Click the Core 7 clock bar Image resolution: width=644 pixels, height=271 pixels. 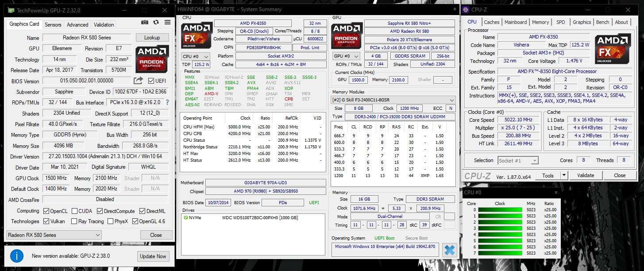[x=500, y=253]
